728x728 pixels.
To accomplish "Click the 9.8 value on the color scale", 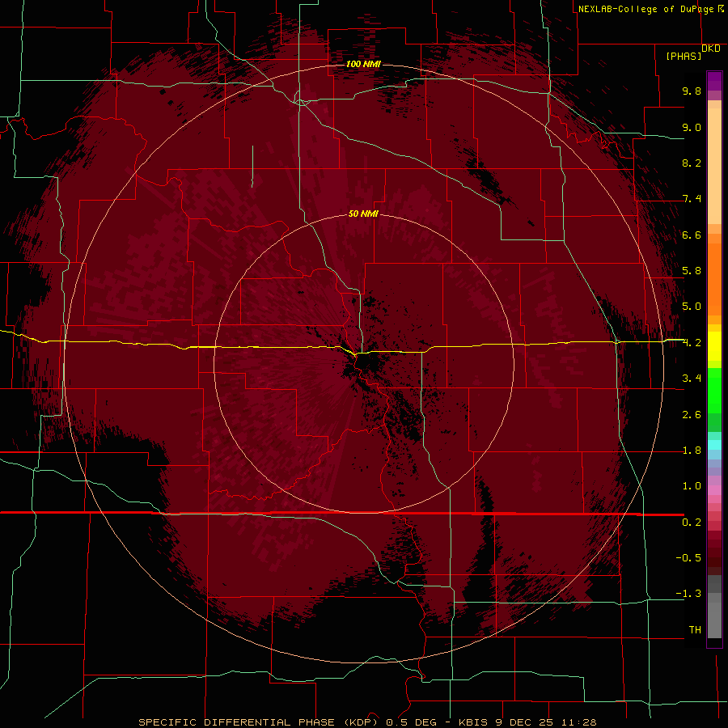I will click(x=692, y=91).
